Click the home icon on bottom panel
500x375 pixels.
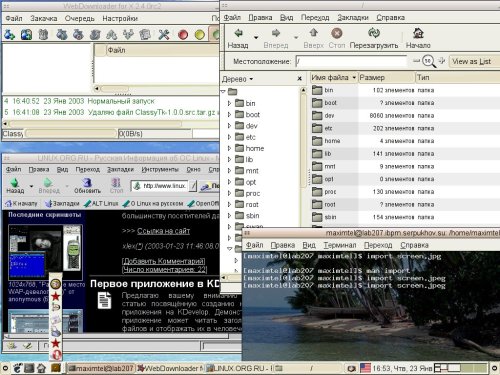click(41, 368)
